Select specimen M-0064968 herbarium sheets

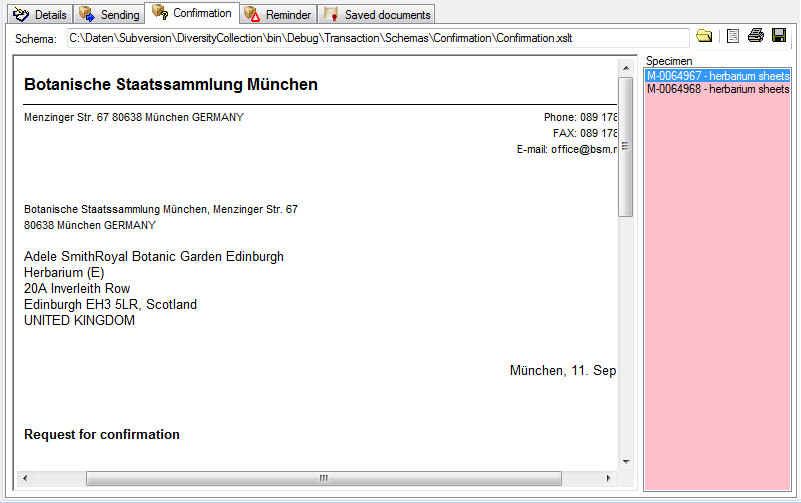point(718,89)
